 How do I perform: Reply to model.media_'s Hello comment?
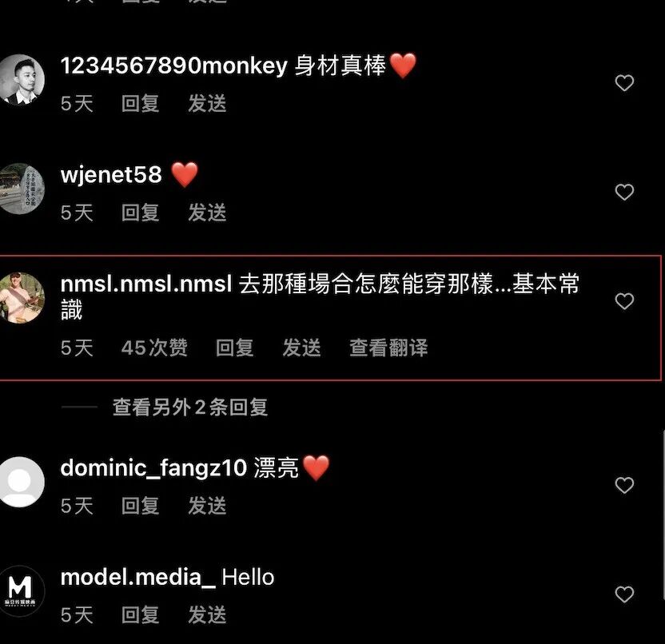pos(140,614)
